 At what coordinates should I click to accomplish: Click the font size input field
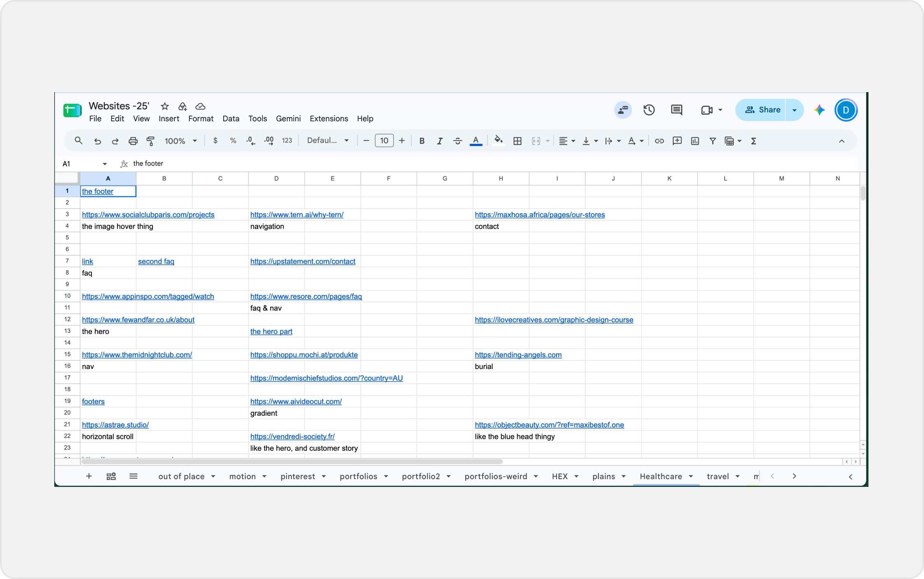click(x=384, y=141)
